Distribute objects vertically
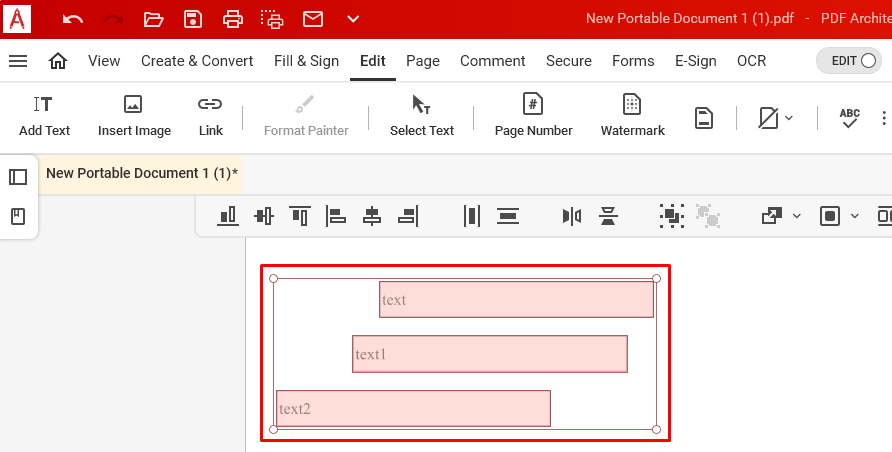 click(507, 216)
